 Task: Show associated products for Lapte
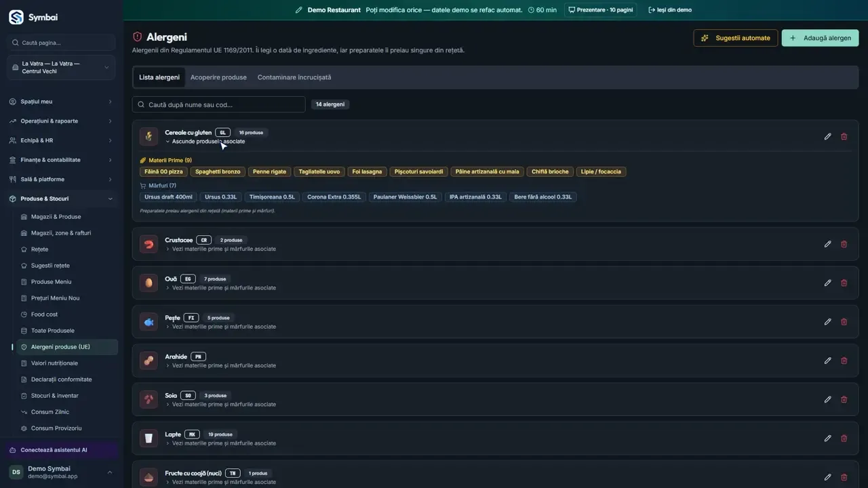pos(220,443)
